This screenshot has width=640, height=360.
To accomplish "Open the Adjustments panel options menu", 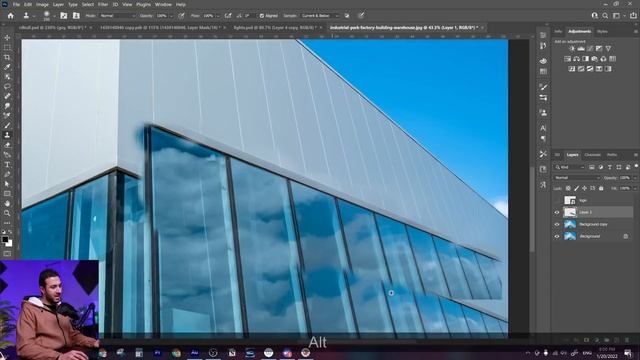I will coord(636,31).
